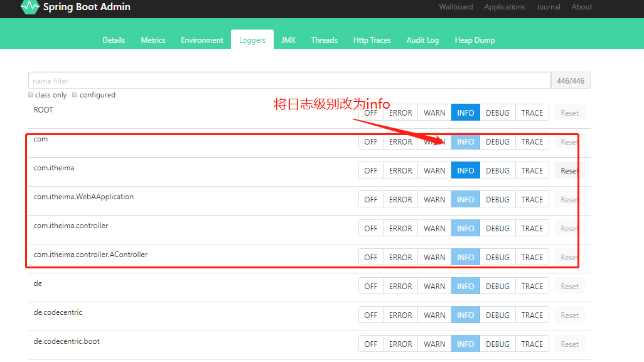Set com.itheima.controller logger to WARN
This screenshot has height=362, width=644.
tap(434, 228)
